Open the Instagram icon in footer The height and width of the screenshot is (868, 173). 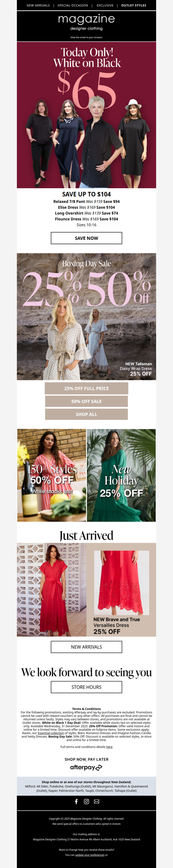point(86,801)
